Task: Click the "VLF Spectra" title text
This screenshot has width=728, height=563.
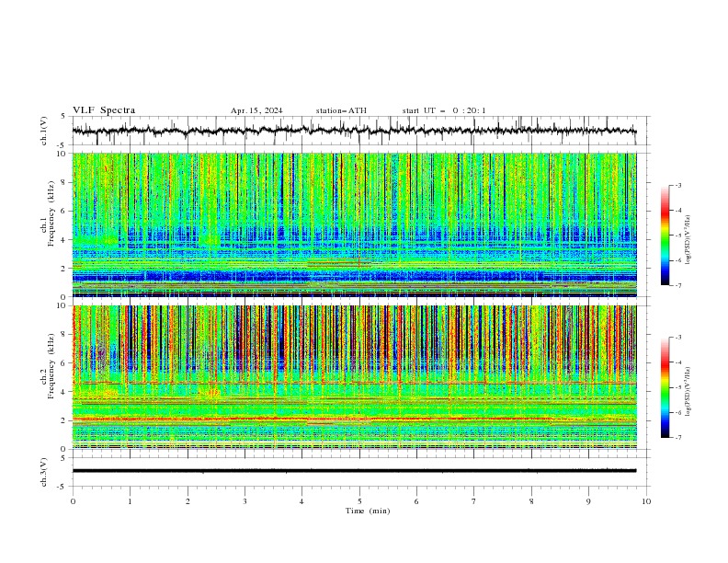Action: pyautogui.click(x=104, y=110)
